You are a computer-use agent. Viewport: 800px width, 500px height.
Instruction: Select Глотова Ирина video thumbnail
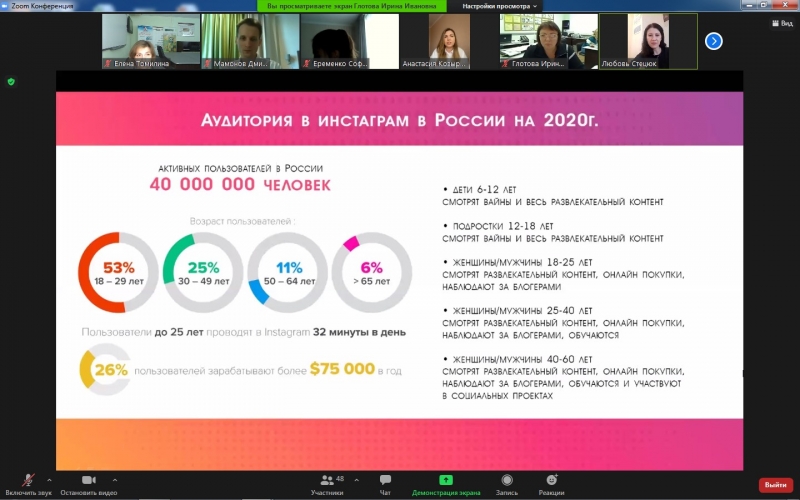click(548, 41)
